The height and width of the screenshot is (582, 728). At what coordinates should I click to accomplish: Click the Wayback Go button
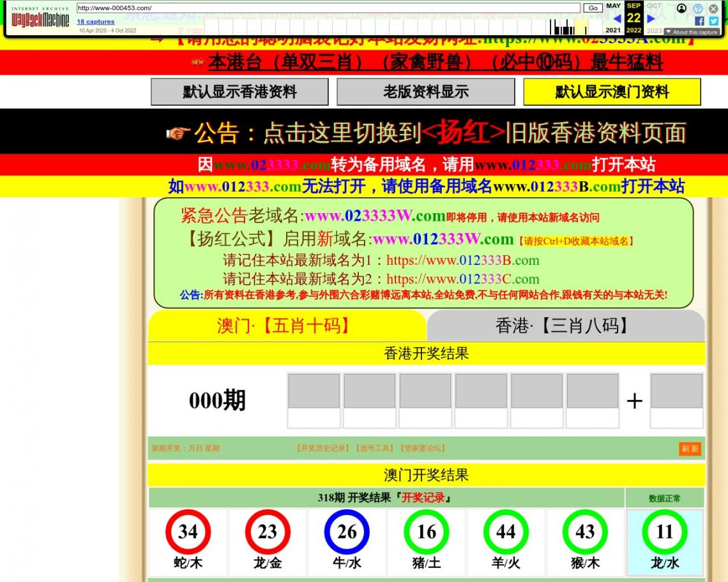593,8
